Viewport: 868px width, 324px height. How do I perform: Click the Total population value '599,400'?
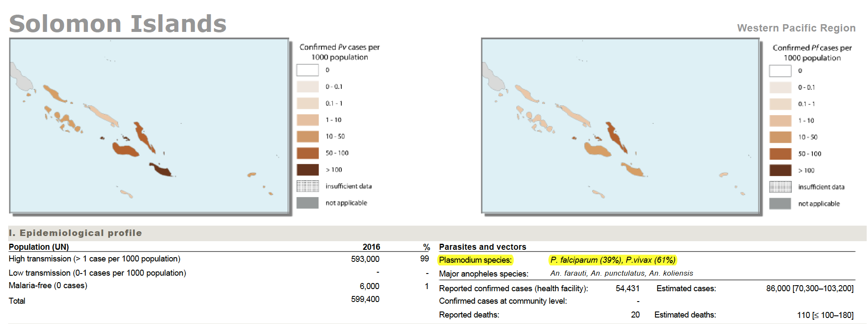365,299
